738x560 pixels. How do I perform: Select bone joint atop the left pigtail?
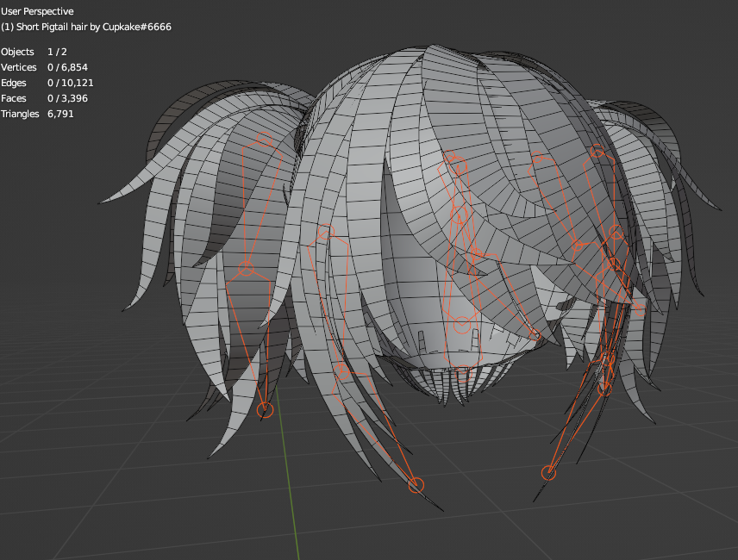[263, 137]
